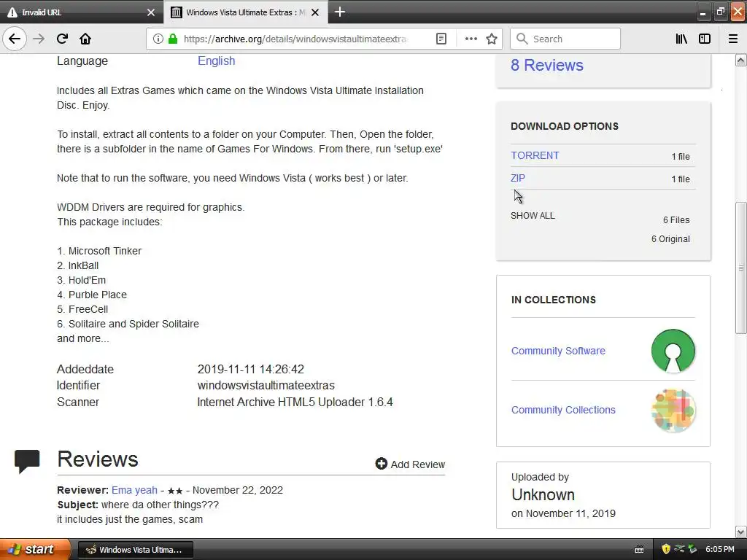The height and width of the screenshot is (560, 747).
Task: Bookmark this page with the star
Action: point(492,39)
